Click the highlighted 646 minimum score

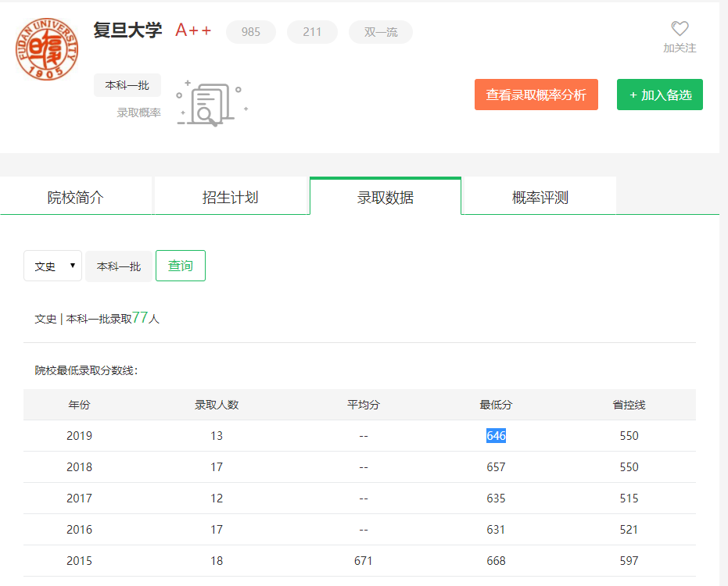(496, 436)
